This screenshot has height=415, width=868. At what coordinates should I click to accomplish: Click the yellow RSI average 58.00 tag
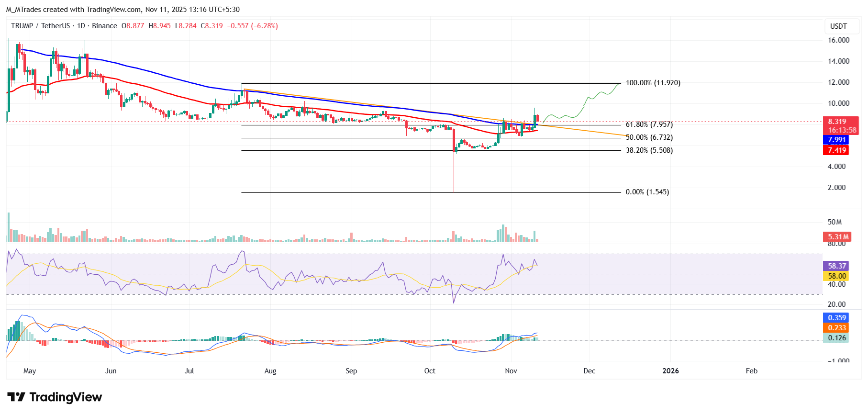(837, 276)
